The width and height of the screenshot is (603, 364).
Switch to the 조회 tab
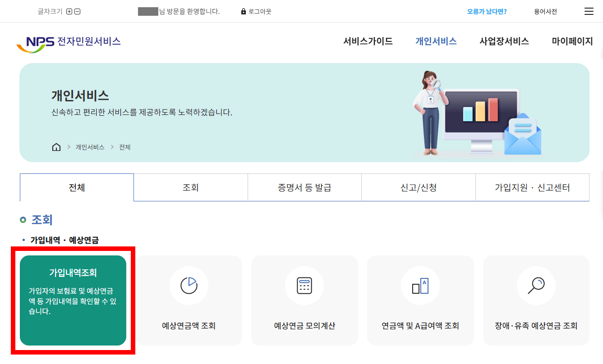pyautogui.click(x=190, y=187)
